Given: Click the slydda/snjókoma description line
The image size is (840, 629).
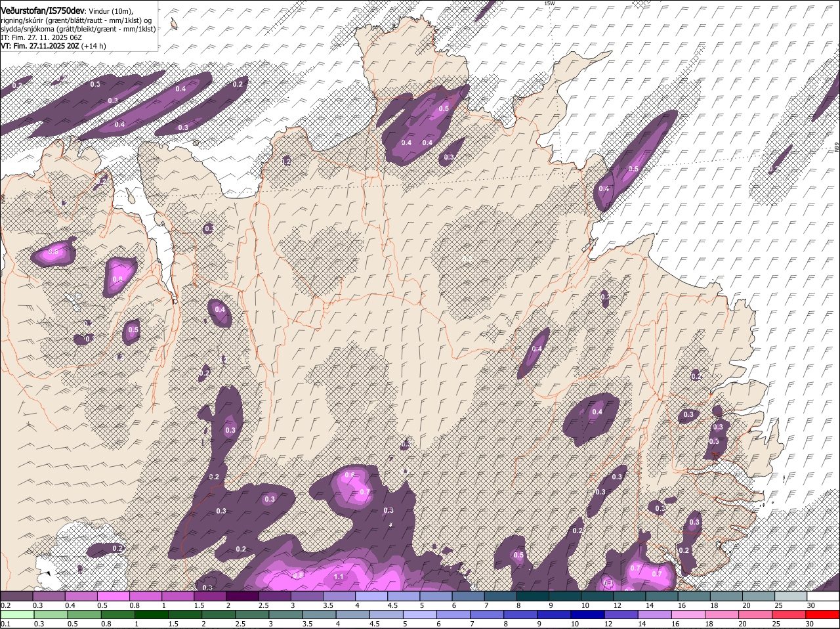Looking at the screenshot, I should pos(77,29).
